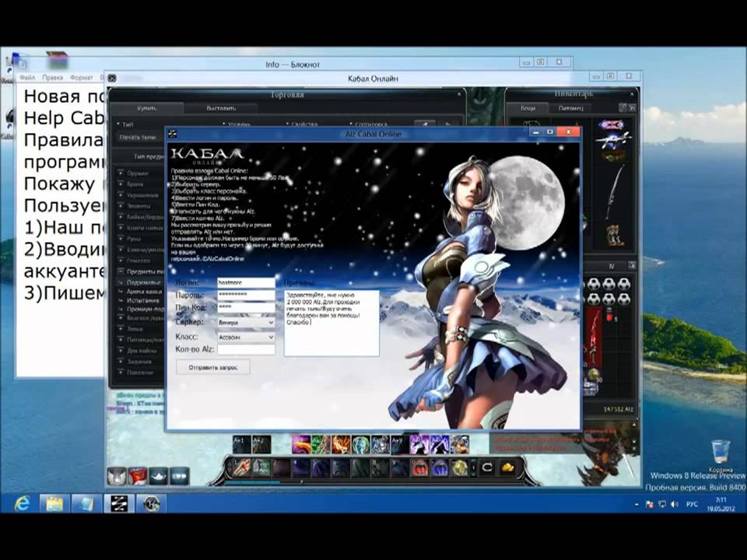Click the long sword in equipment slot

pyautogui.click(x=614, y=192)
